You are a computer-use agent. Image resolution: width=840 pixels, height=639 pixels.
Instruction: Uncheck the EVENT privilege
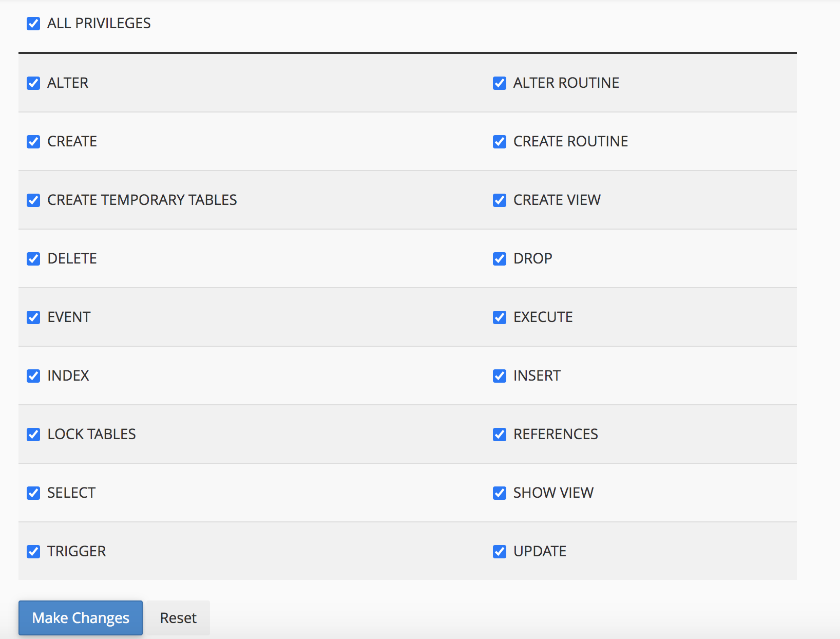coord(33,317)
